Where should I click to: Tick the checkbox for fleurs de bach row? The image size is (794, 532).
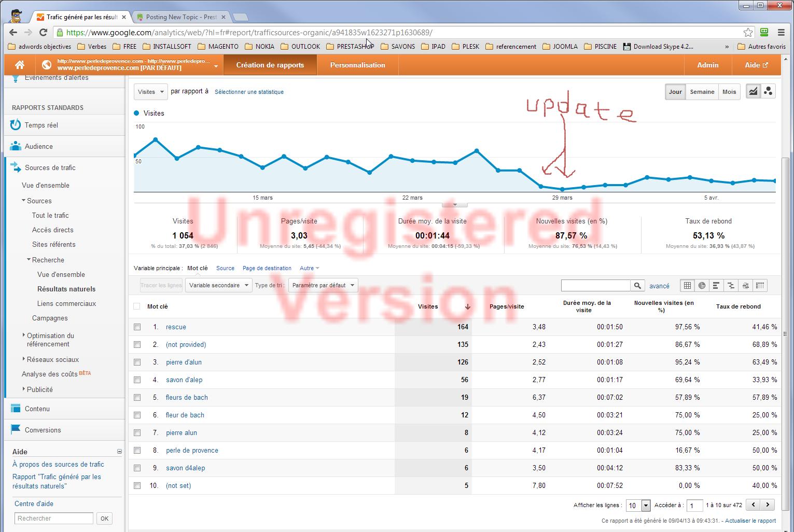point(137,397)
